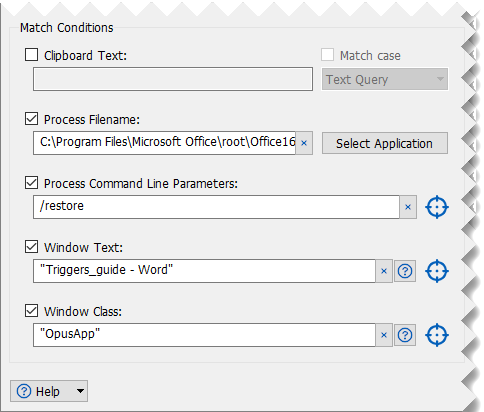
Task: Clear the Window Text field with x
Action: (384, 271)
